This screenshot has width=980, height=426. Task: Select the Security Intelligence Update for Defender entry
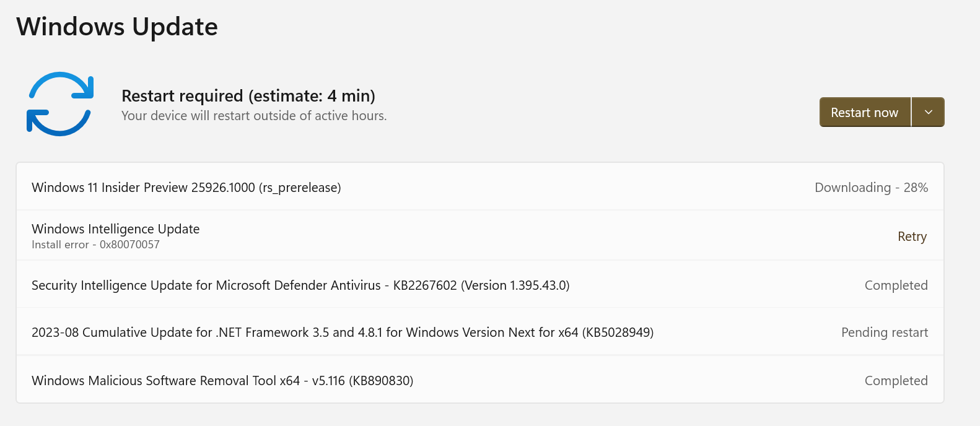[x=480, y=285]
